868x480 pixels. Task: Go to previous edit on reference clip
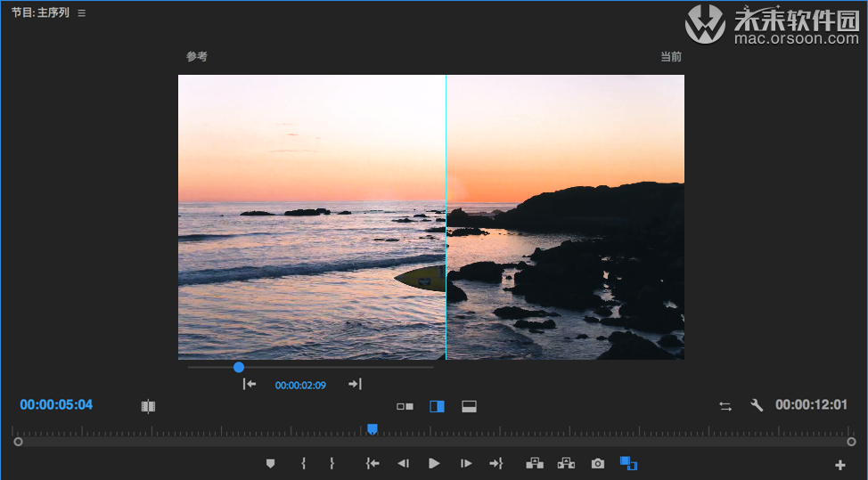click(250, 384)
